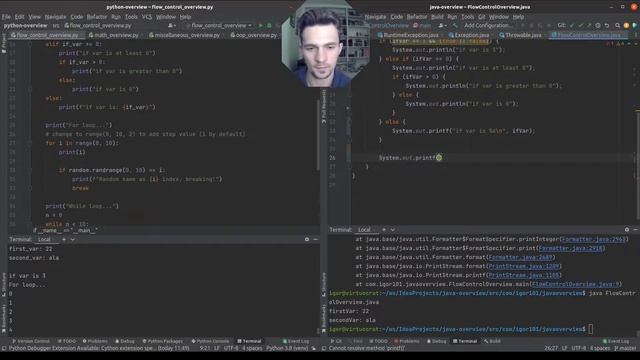Open the Python Console tool window
640x360 pixels.
click(210, 341)
